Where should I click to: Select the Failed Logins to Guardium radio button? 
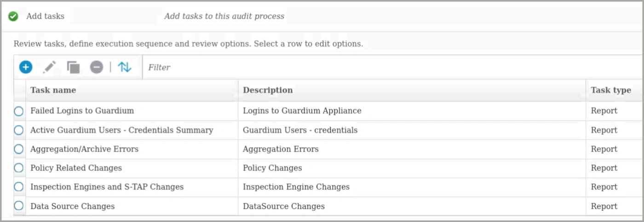18,111
